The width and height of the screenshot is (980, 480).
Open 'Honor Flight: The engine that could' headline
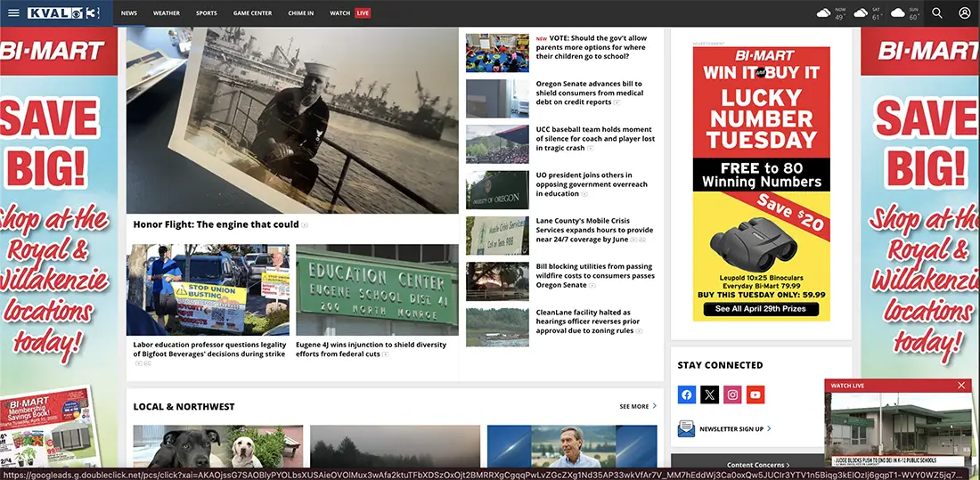tap(216, 224)
